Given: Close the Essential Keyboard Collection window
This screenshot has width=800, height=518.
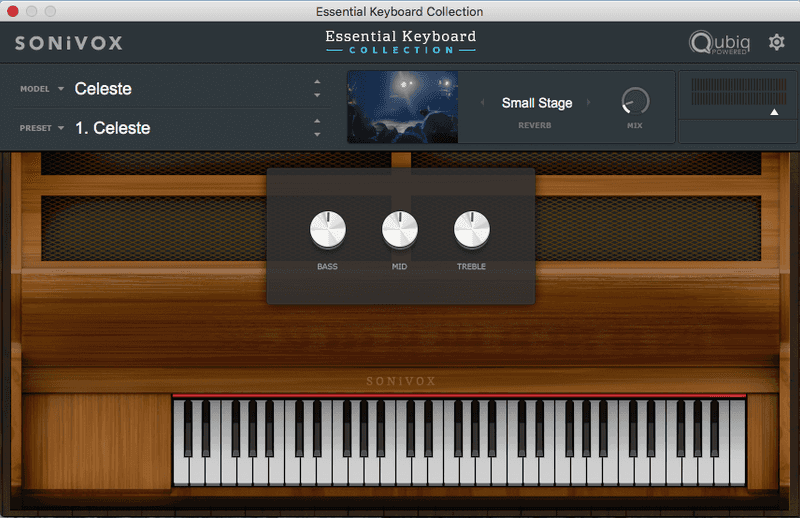Looking at the screenshot, I should (x=13, y=11).
